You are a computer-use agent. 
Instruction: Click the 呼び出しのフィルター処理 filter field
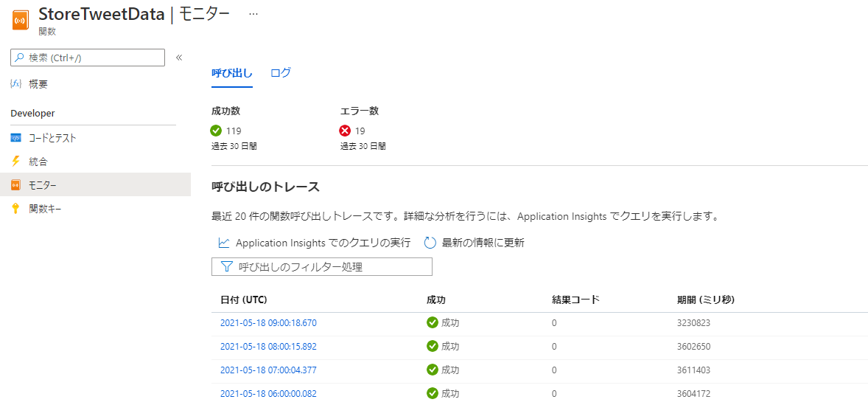point(321,267)
